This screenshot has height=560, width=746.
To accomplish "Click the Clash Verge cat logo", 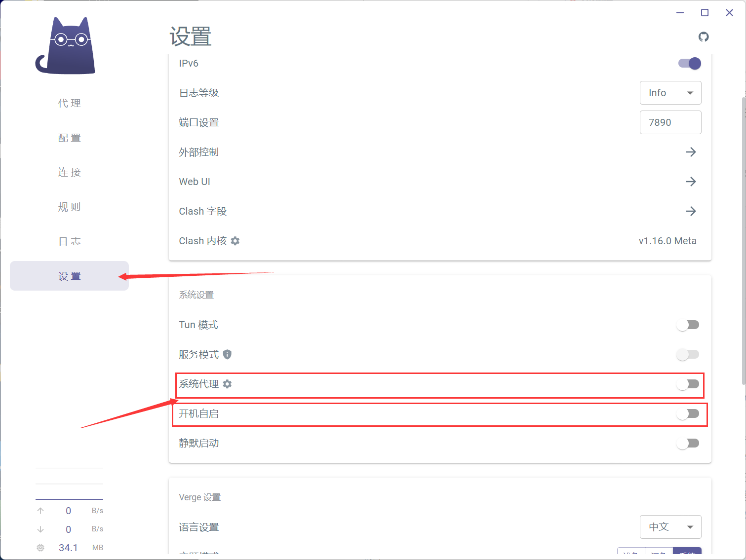I will pos(66,46).
